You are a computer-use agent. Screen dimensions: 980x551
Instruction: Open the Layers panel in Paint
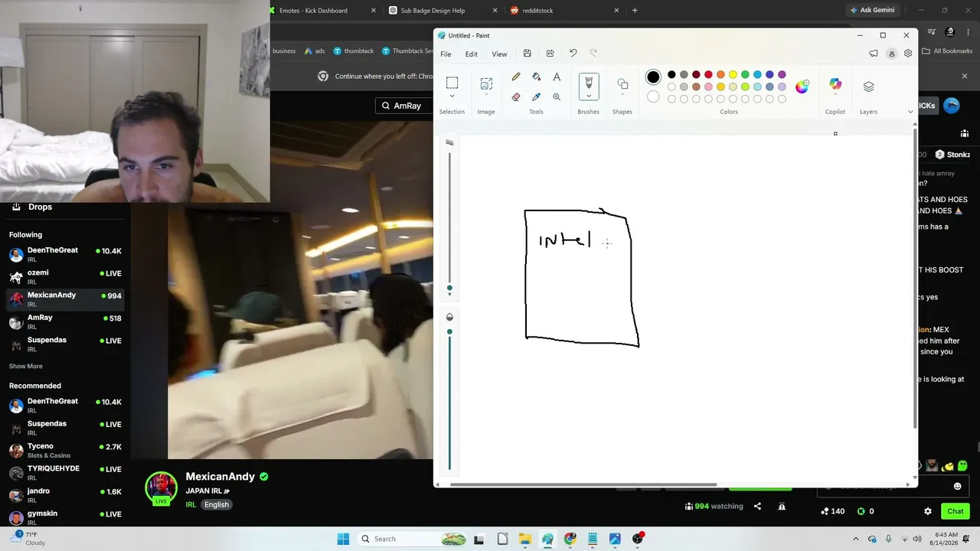868,86
